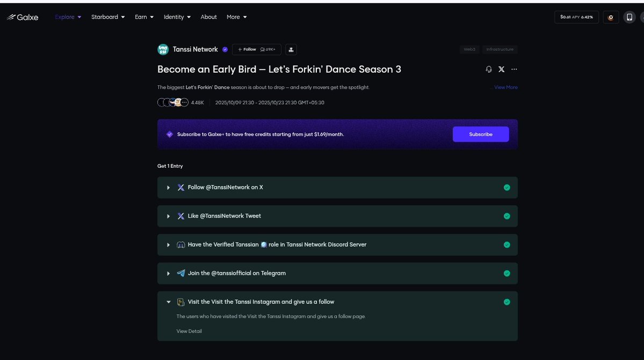The height and width of the screenshot is (360, 644).
Task: Click View More in quest description
Action: [x=505, y=87]
